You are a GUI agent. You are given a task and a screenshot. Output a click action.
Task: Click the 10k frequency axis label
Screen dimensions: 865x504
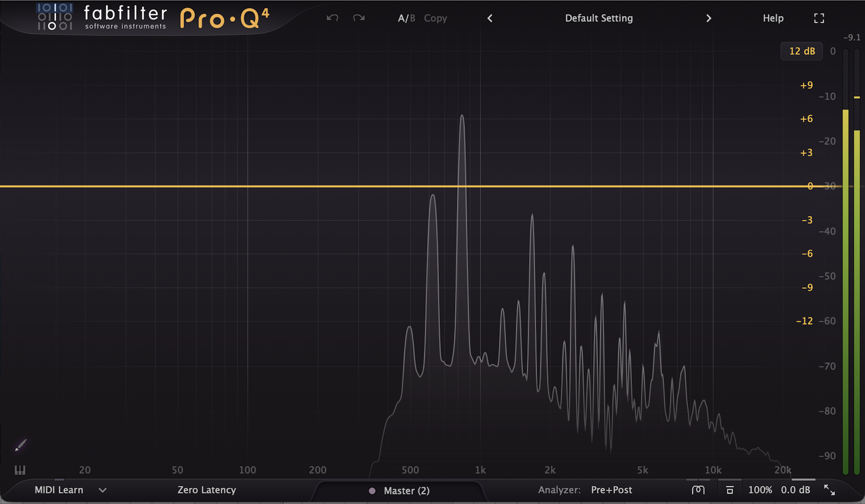(713, 470)
